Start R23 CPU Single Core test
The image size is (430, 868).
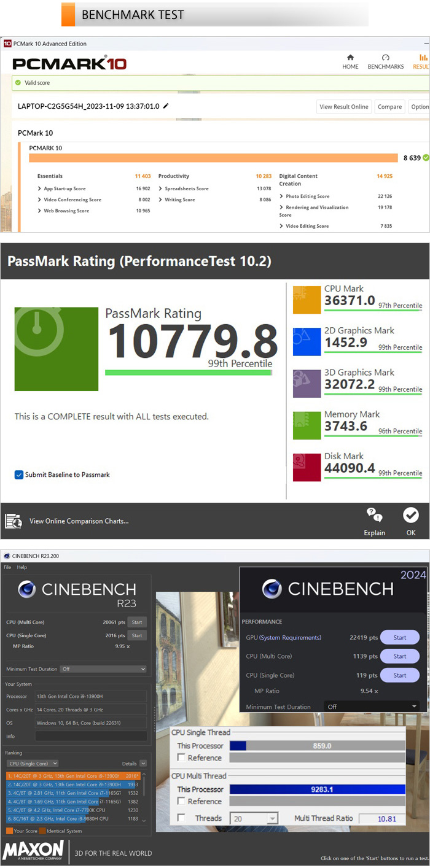137,635
